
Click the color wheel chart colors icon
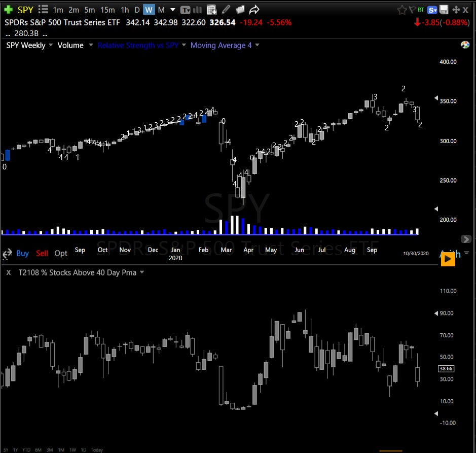[465, 45]
